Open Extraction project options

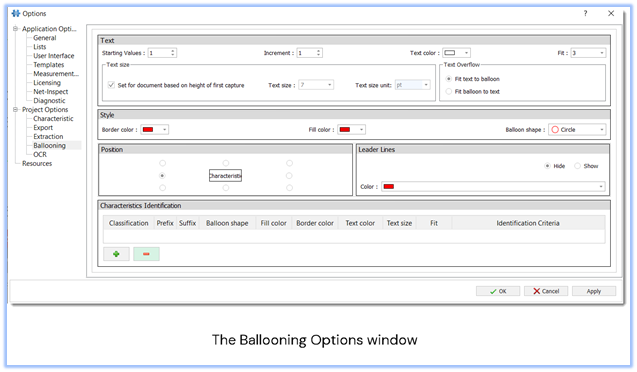(48, 136)
